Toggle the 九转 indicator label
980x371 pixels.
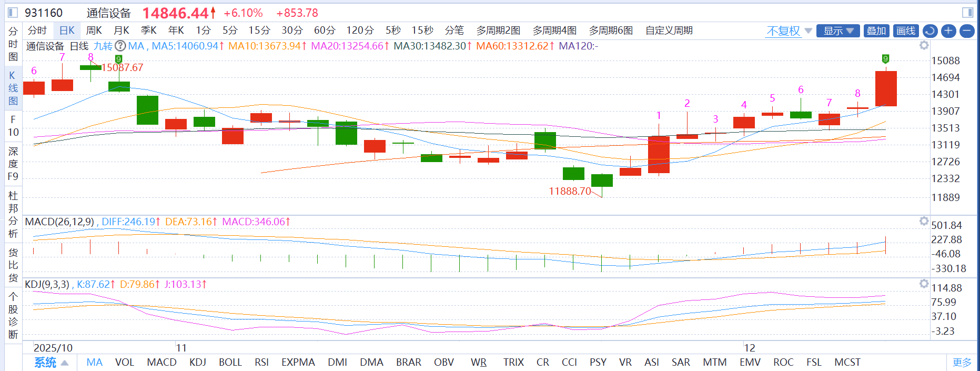tap(103, 46)
